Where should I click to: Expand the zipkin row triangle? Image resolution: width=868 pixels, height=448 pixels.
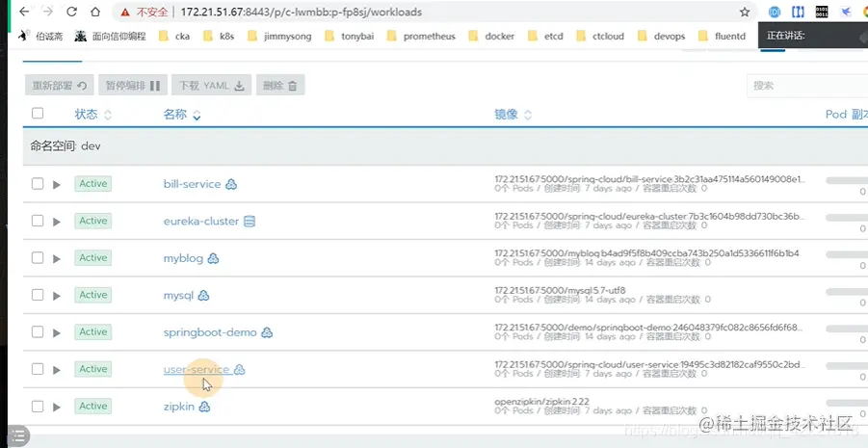pos(57,407)
